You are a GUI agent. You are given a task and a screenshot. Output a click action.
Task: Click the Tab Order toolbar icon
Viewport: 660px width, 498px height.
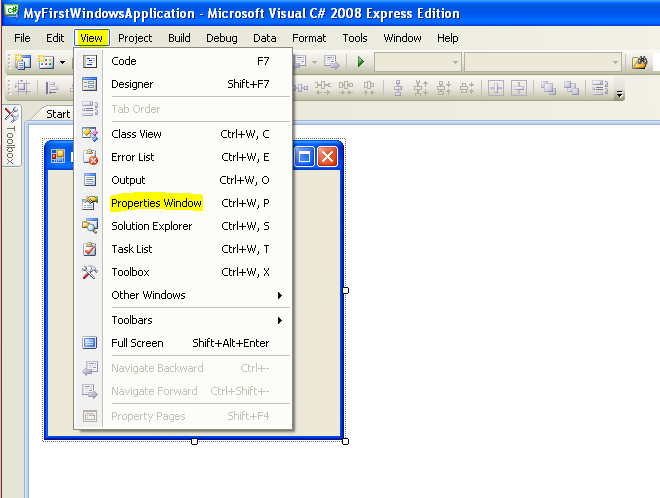tap(600, 88)
